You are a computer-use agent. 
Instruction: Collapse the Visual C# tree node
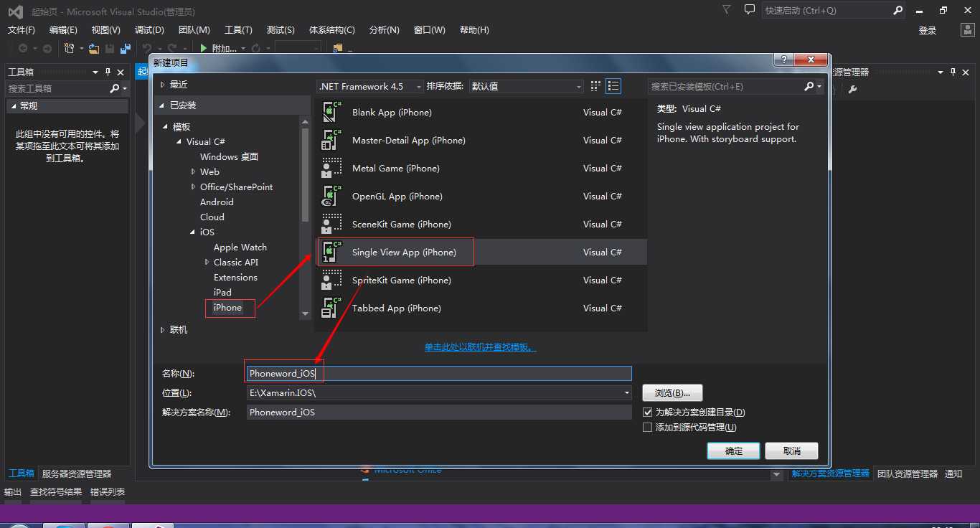click(179, 141)
